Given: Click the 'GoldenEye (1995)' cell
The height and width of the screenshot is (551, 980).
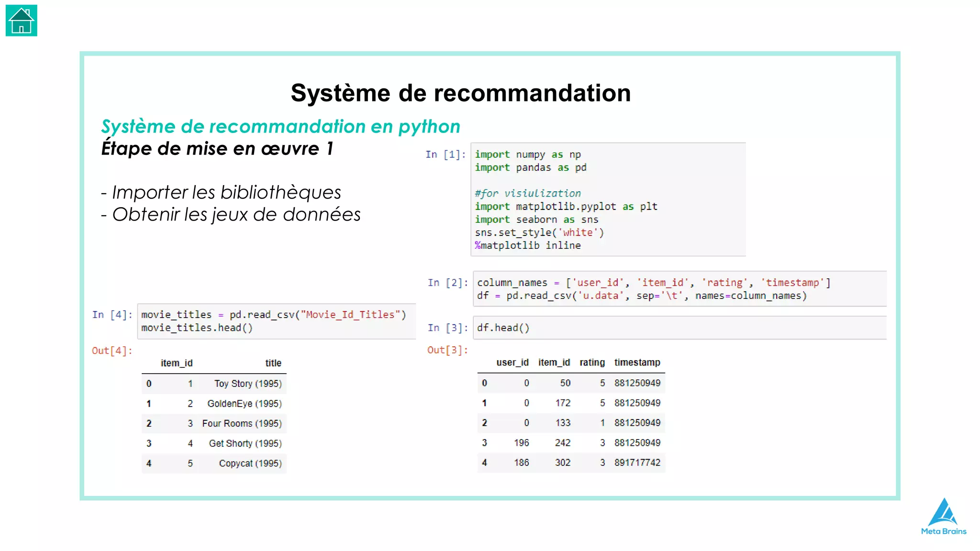Looking at the screenshot, I should (x=245, y=404).
